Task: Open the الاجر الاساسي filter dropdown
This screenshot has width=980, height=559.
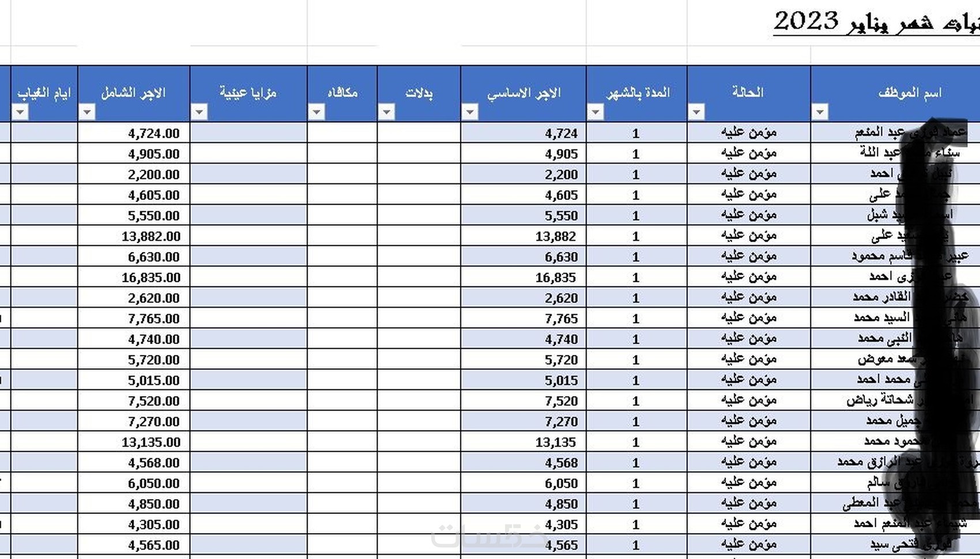Action: click(x=470, y=112)
